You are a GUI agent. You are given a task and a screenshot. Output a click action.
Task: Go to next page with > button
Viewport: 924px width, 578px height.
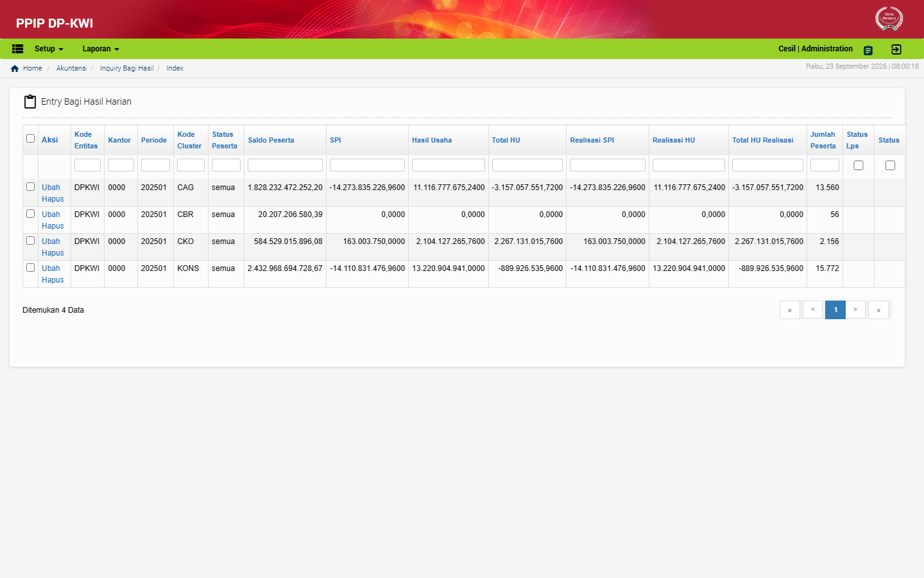point(855,310)
